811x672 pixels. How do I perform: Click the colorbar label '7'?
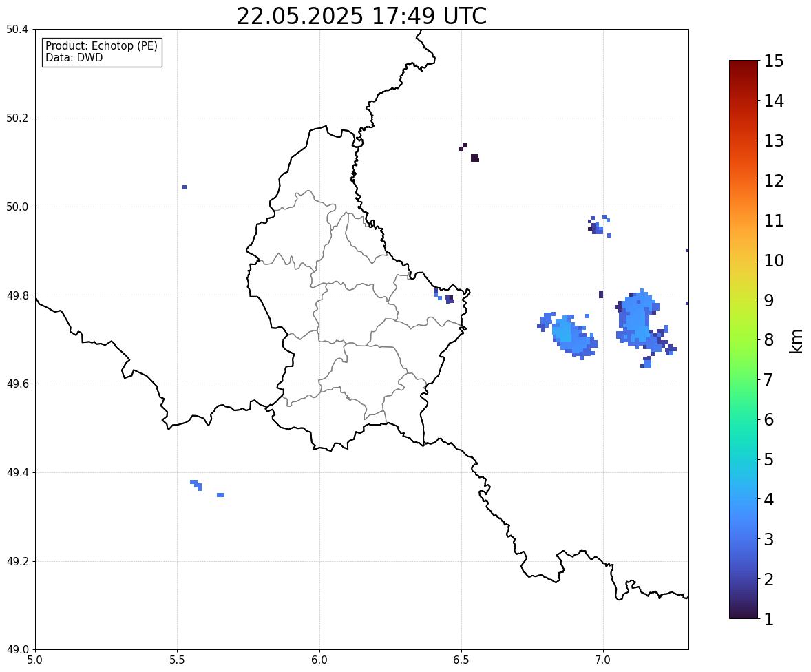pyautogui.click(x=769, y=379)
